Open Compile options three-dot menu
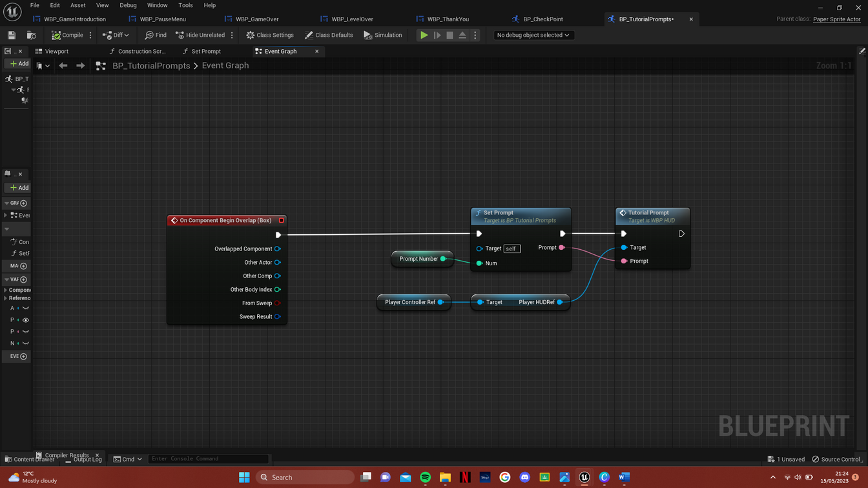The height and width of the screenshot is (488, 868). coord(90,35)
